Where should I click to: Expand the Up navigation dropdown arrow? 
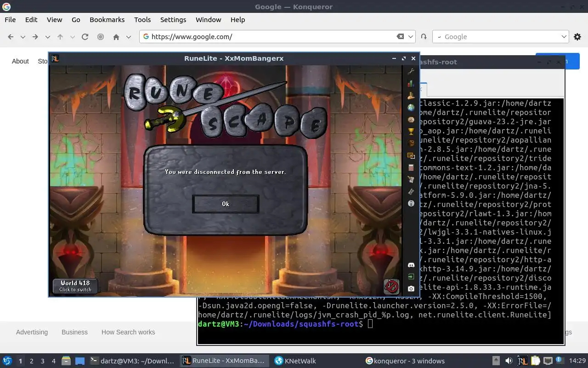[72, 37]
